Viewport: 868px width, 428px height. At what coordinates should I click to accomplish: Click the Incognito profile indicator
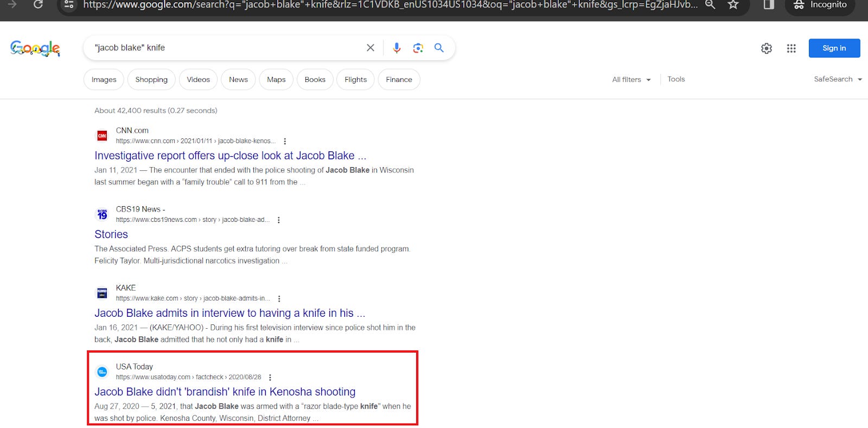[820, 4]
